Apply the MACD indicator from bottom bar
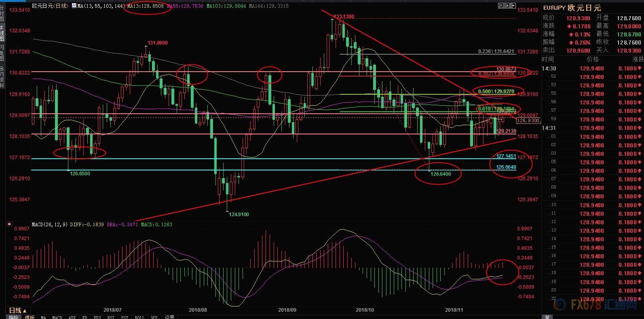644x319 pixels. pos(57,317)
